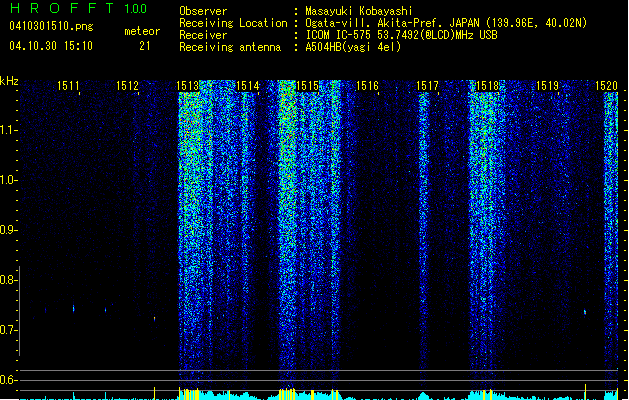629x400 pixels.
Task: Click the 1517 time marker
Action: (x=427, y=86)
